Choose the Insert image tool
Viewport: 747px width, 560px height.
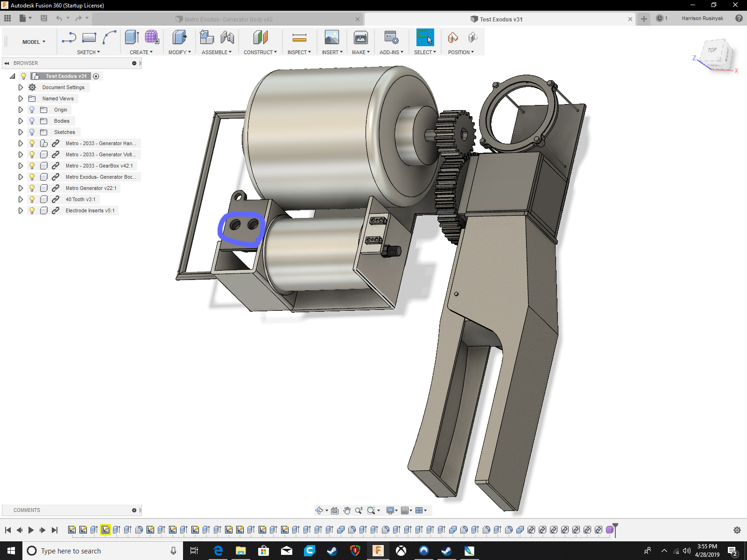(332, 37)
